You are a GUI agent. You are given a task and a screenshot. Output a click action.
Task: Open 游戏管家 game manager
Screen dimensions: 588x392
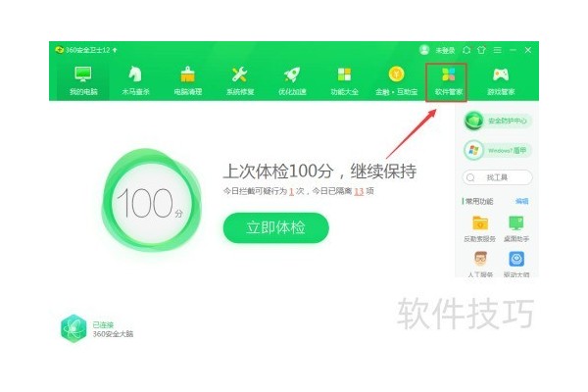(501, 80)
